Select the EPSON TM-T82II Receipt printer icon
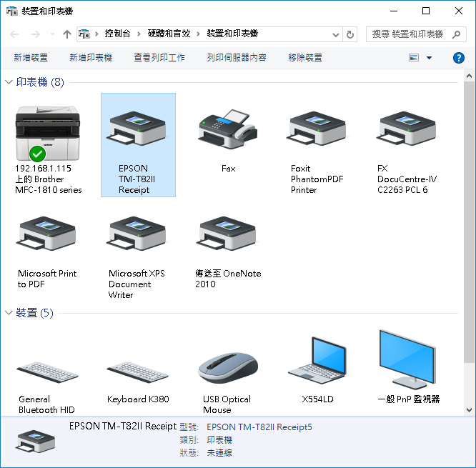This screenshot has width=476, height=468. (x=138, y=129)
